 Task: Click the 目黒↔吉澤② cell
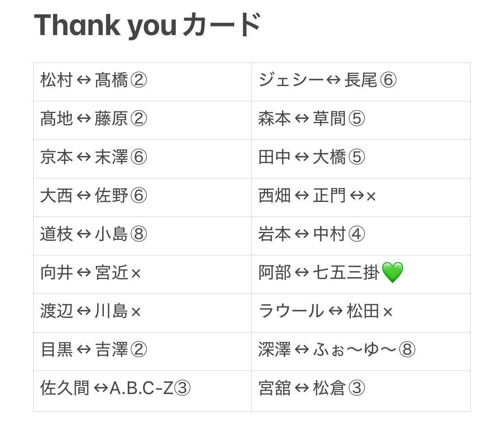[142, 352]
